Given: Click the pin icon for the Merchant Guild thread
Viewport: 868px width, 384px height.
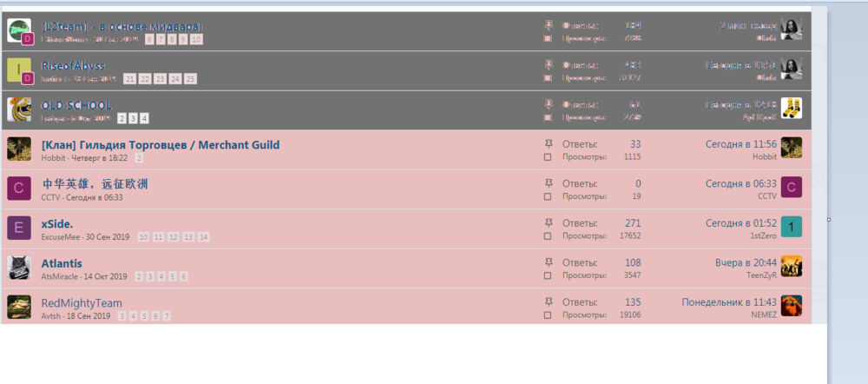Looking at the screenshot, I should pos(548,143).
